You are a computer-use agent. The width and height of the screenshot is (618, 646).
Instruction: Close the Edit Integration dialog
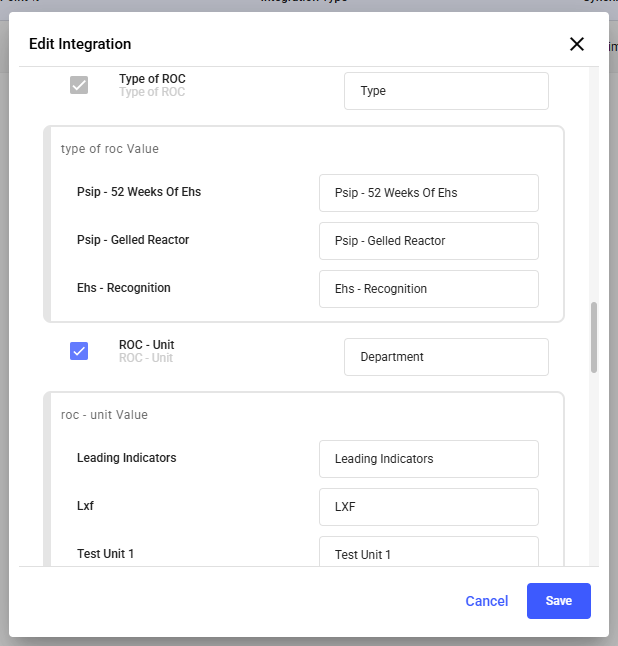(x=577, y=44)
